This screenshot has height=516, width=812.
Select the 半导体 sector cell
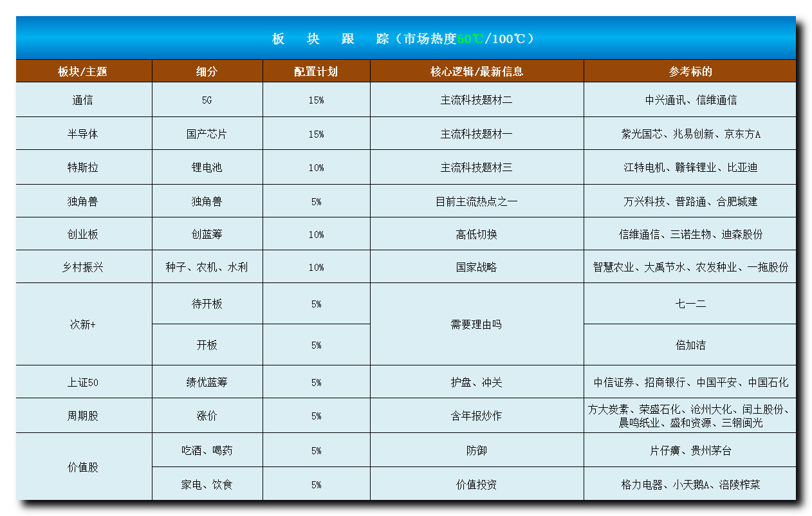(84, 134)
